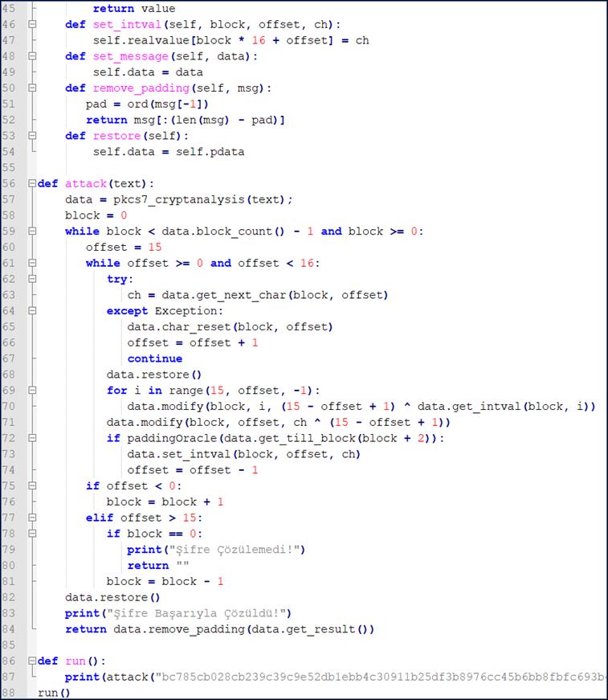
Task: Collapse the attack function fold marker
Action: 32,183
